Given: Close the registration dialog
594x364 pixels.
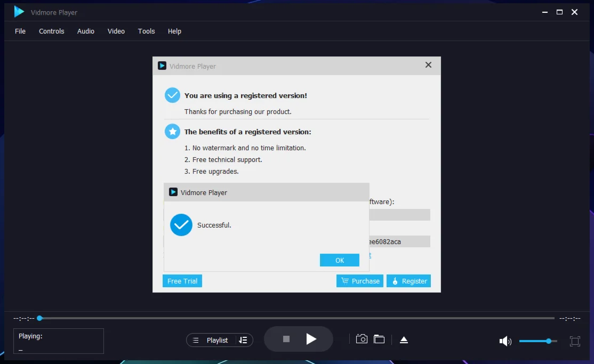Looking at the screenshot, I should pos(428,65).
